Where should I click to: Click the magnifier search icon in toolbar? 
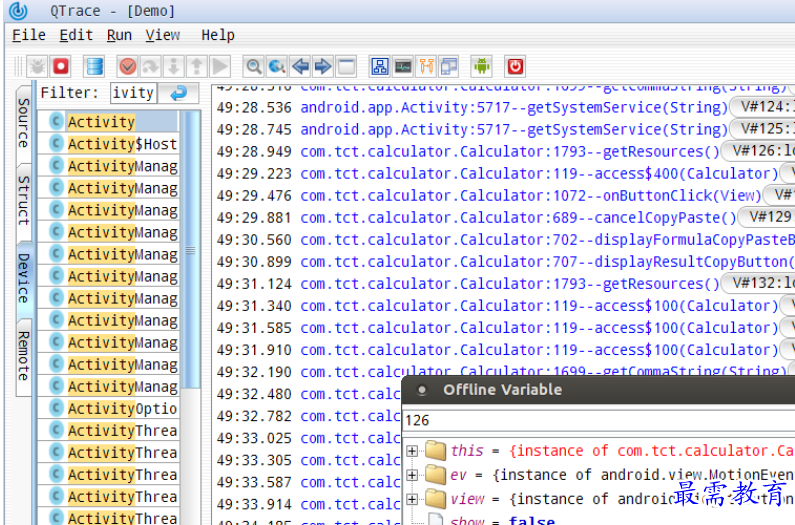click(x=254, y=67)
